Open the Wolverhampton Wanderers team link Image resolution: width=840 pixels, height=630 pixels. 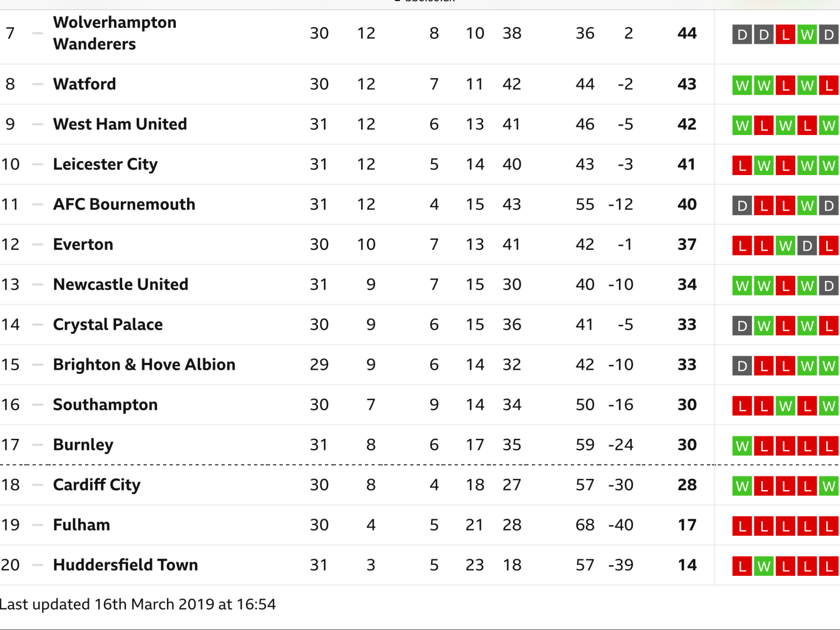point(115,33)
